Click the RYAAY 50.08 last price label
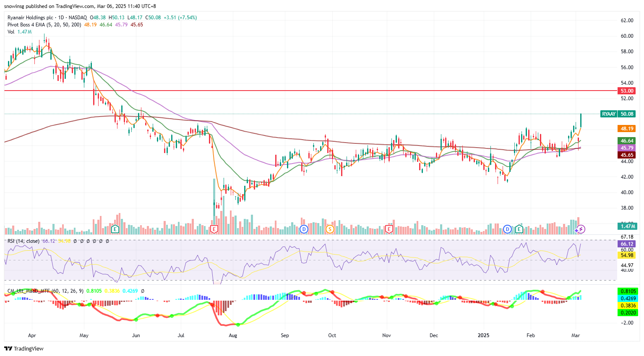This screenshot has height=356, width=644. click(x=618, y=114)
